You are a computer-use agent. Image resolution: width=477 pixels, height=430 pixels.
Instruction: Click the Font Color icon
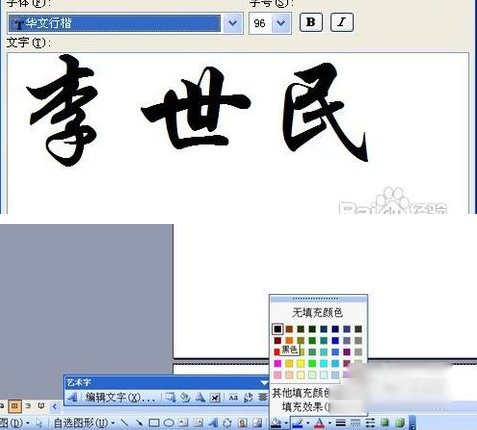(319, 423)
